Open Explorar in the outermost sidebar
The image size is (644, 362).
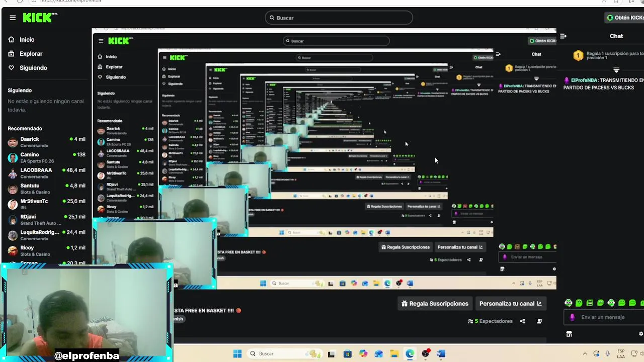(26, 54)
